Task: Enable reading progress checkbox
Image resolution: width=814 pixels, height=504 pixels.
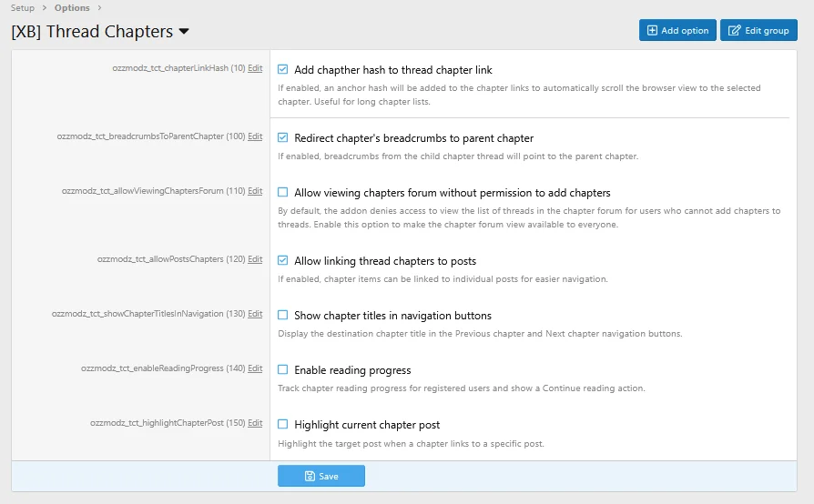Action: pyautogui.click(x=282, y=369)
